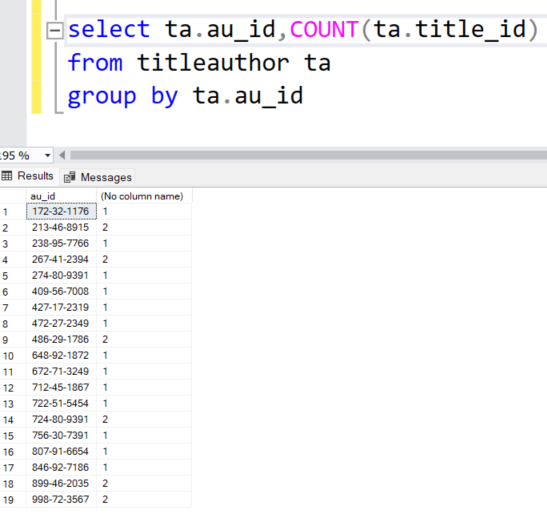Switch to the Messages tab
The height and width of the screenshot is (514, 547).
[98, 177]
